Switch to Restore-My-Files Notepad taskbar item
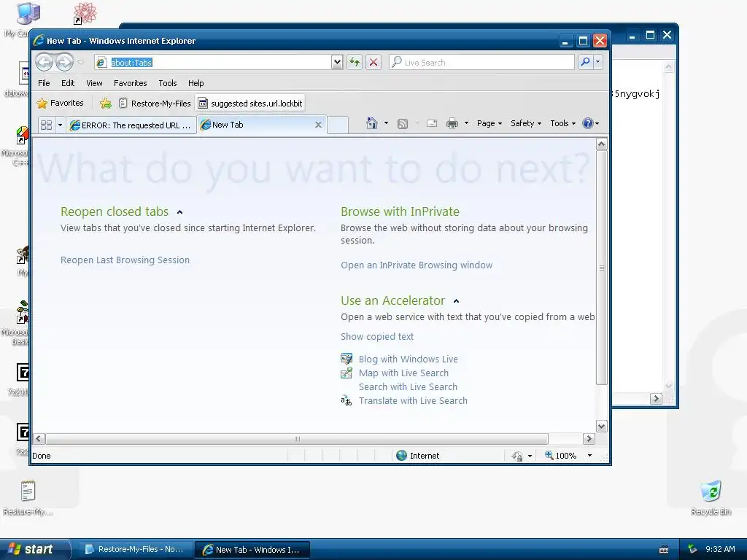This screenshot has width=747, height=560. click(x=136, y=549)
